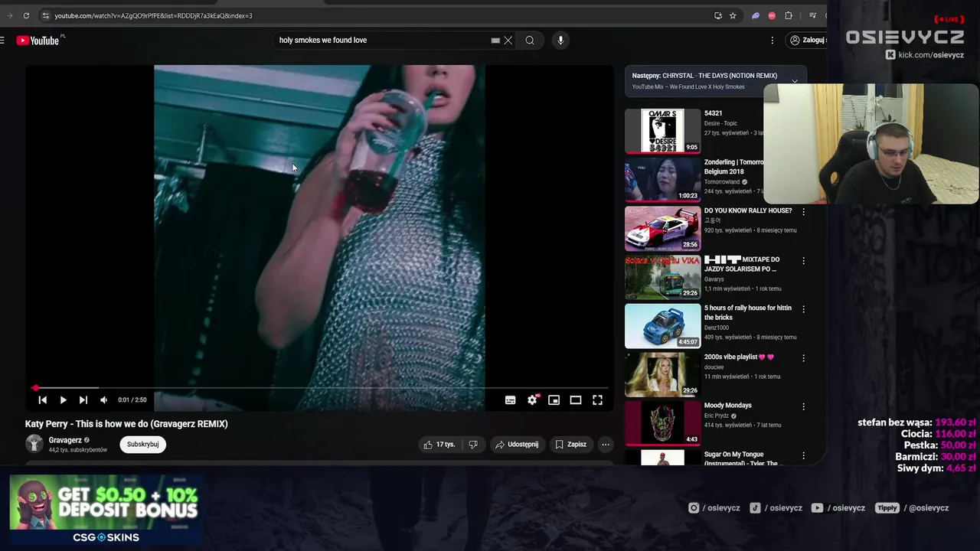Image resolution: width=980 pixels, height=551 pixels.
Task: Like the video (17 tys.)
Action: click(x=439, y=445)
